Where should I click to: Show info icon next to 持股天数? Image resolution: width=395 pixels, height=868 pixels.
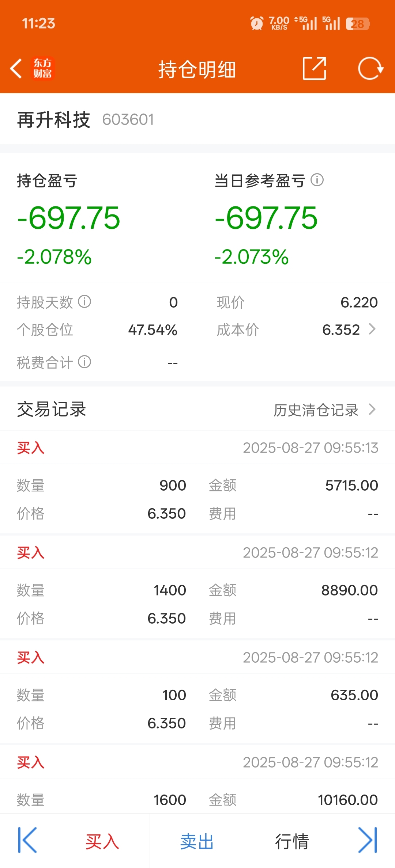pyautogui.click(x=84, y=302)
